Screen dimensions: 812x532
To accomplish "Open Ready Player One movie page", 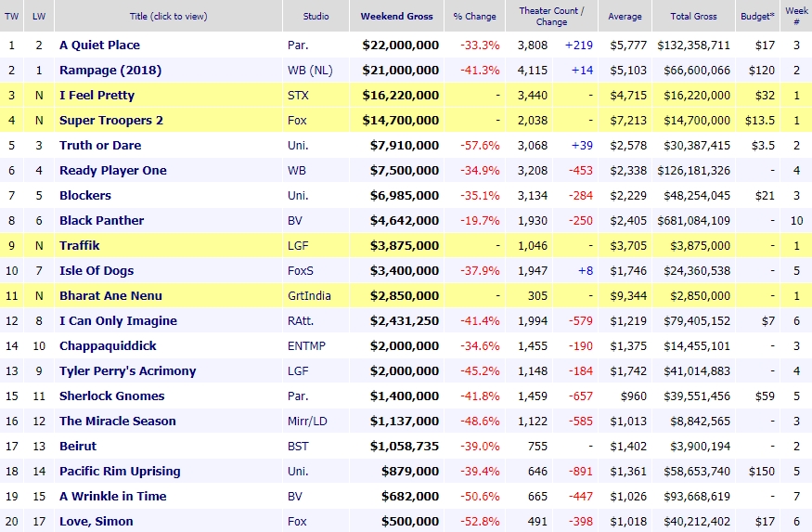I will click(x=113, y=171).
